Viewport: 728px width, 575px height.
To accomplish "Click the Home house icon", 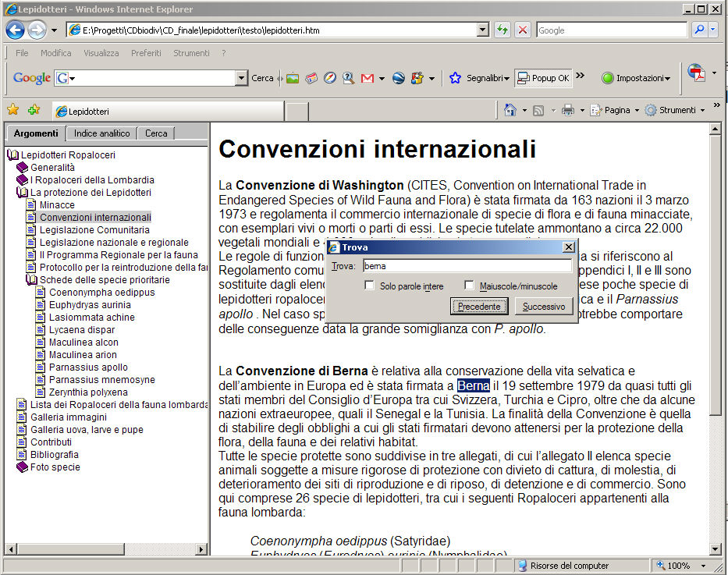I will tap(510, 110).
